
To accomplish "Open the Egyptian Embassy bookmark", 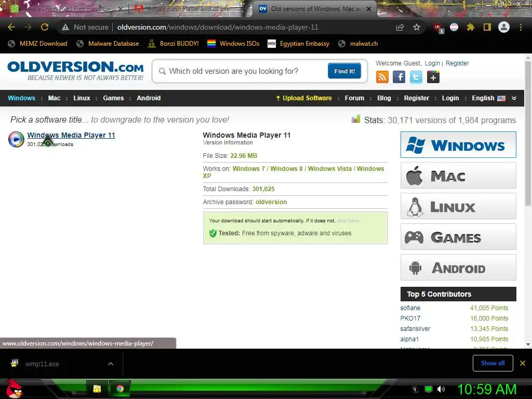I will [299, 44].
